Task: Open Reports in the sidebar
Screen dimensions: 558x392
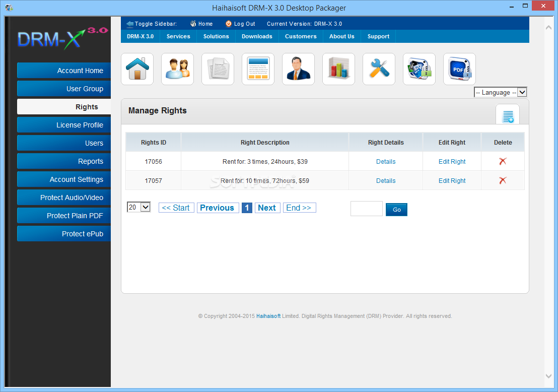Action: 64,161
